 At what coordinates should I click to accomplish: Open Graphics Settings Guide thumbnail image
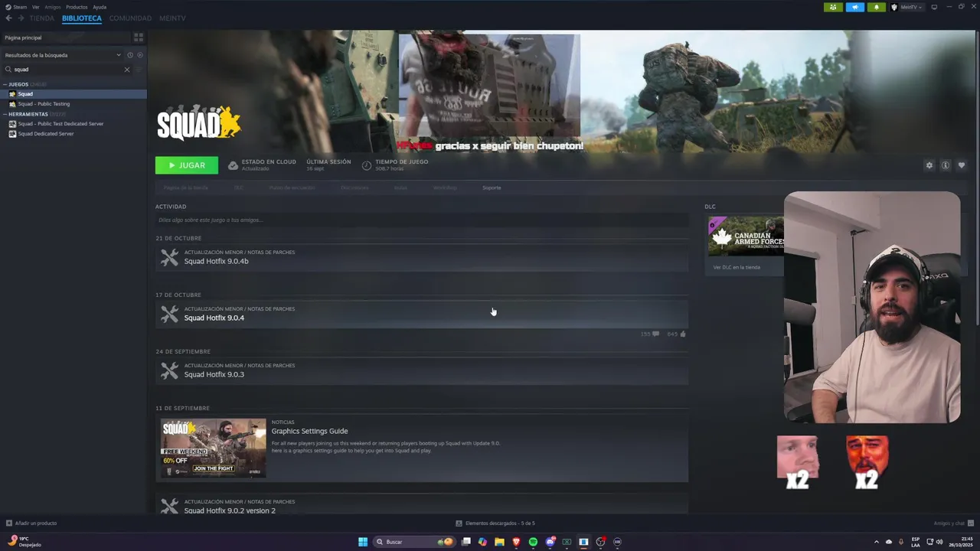(x=213, y=448)
